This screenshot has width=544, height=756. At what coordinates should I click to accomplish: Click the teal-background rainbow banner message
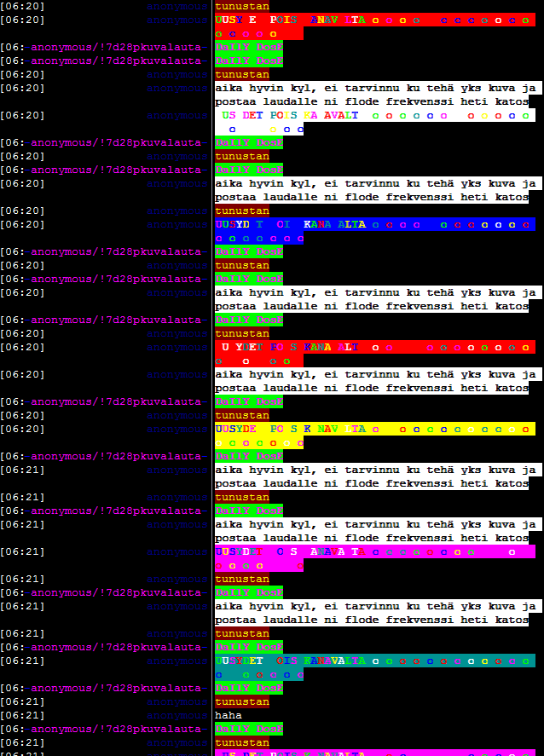374,661
